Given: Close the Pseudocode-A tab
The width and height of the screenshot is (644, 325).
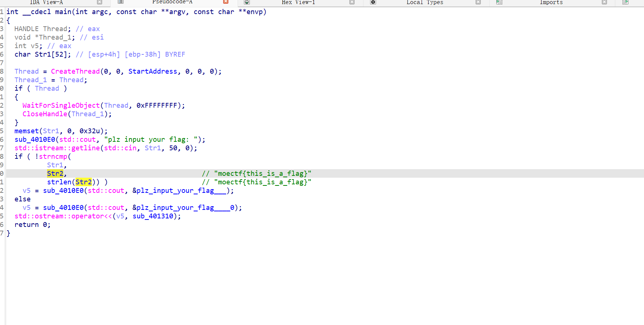Looking at the screenshot, I should 226,2.
